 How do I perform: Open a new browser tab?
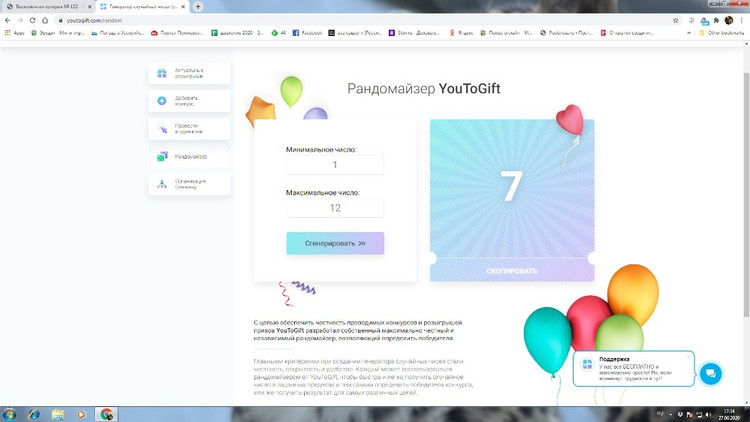[x=198, y=6]
